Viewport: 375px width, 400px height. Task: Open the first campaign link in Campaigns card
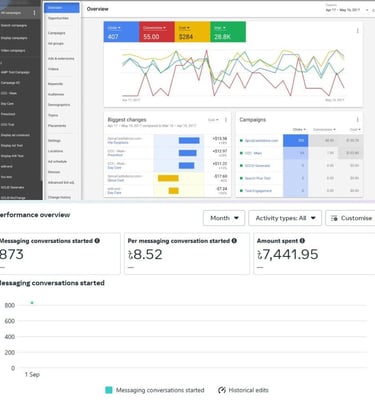[x=261, y=141]
